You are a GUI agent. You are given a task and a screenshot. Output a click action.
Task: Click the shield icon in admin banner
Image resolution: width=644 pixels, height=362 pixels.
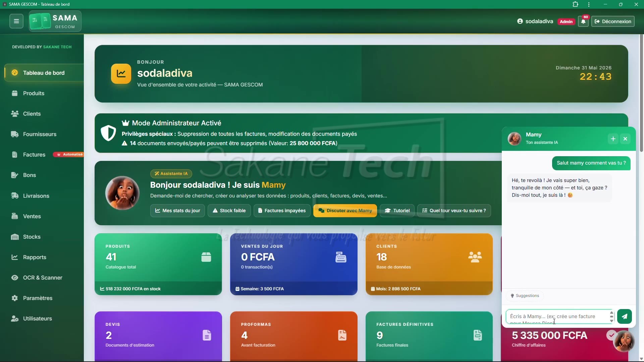click(x=108, y=133)
